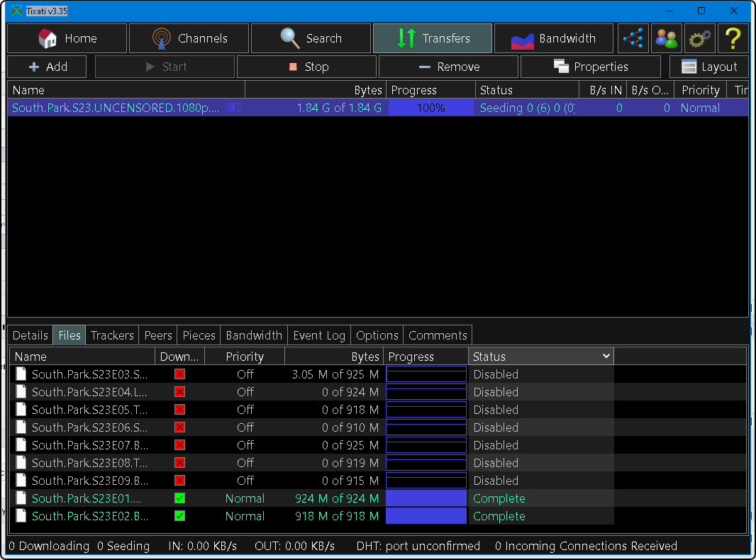Click Normal priority for South.Park.S23E01
756x560 pixels.
click(x=245, y=498)
